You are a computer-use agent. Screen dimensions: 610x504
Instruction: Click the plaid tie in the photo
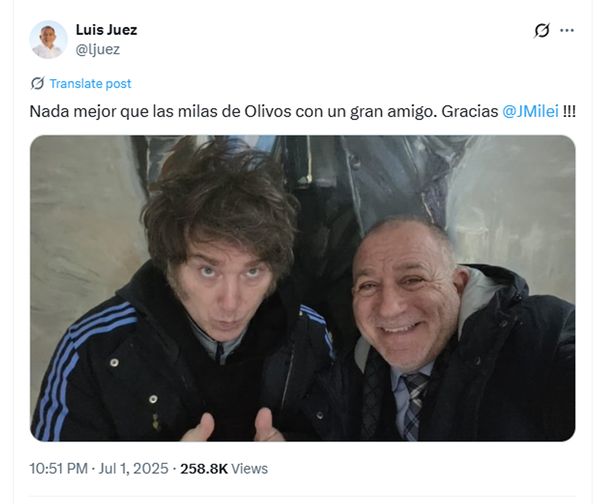tap(414, 406)
